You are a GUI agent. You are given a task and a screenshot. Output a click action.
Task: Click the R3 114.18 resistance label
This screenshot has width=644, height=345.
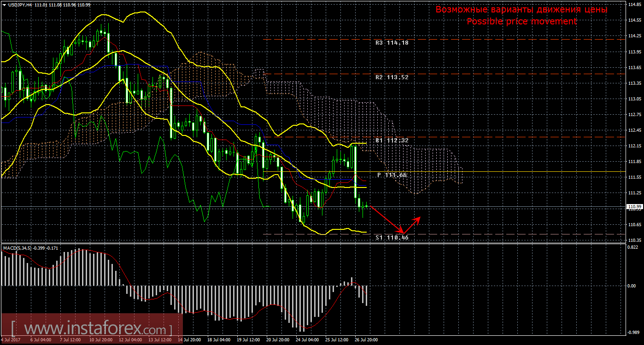(x=392, y=42)
